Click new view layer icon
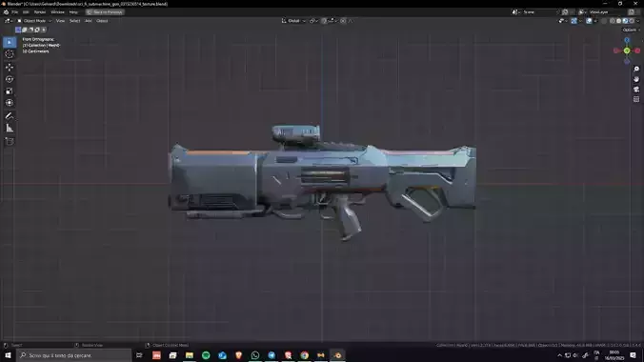Screen dimensions: 644x362 [x=632, y=12]
